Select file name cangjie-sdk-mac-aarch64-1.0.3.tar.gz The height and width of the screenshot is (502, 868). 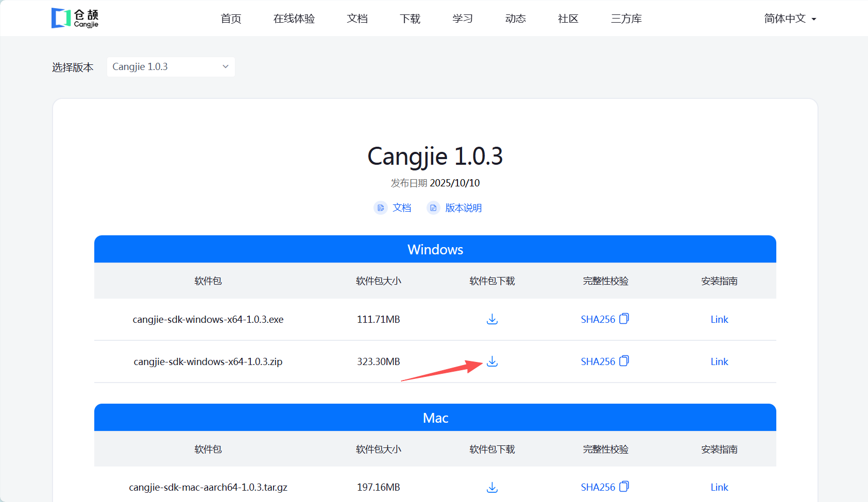[x=208, y=487]
